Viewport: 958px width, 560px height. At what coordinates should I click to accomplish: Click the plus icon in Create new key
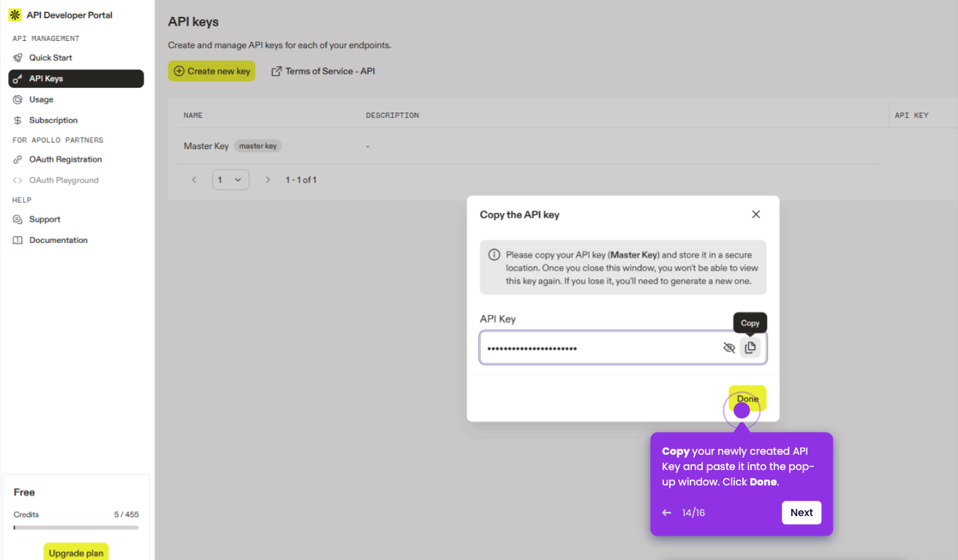point(179,71)
